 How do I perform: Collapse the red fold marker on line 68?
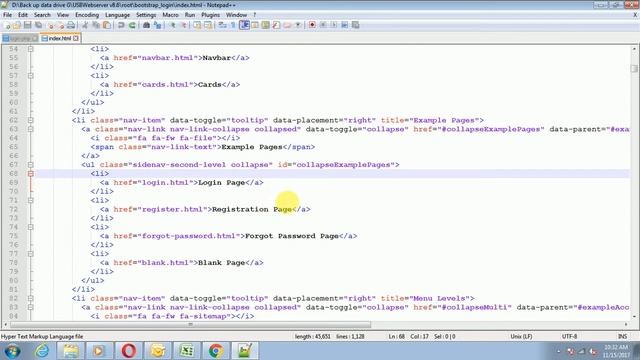[31, 174]
